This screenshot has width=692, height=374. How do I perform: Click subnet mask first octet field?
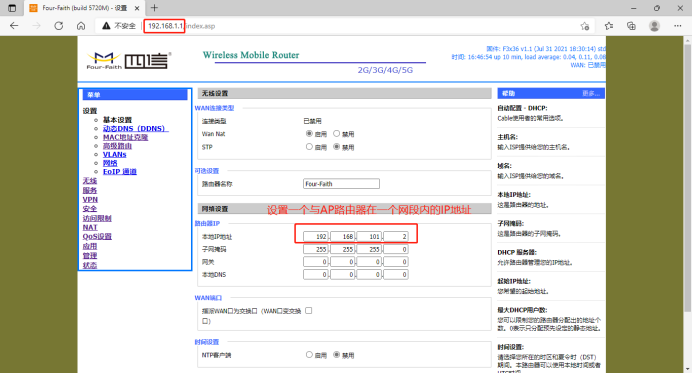316,249
